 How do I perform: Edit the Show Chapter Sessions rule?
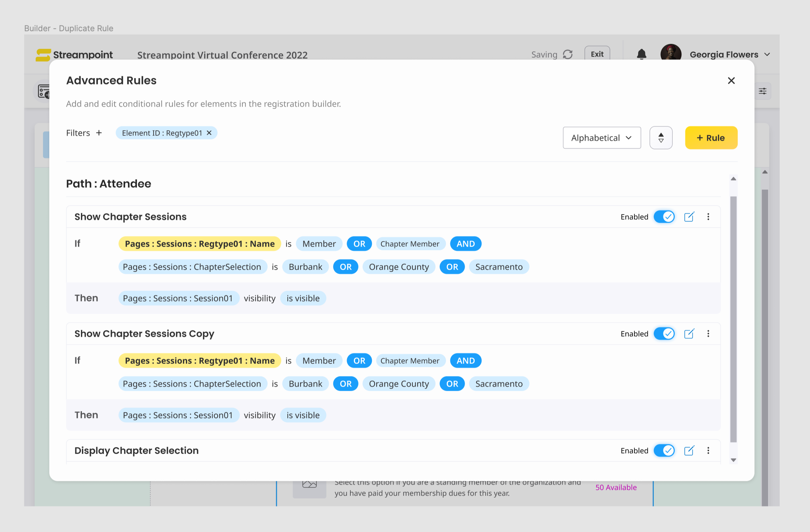(689, 217)
